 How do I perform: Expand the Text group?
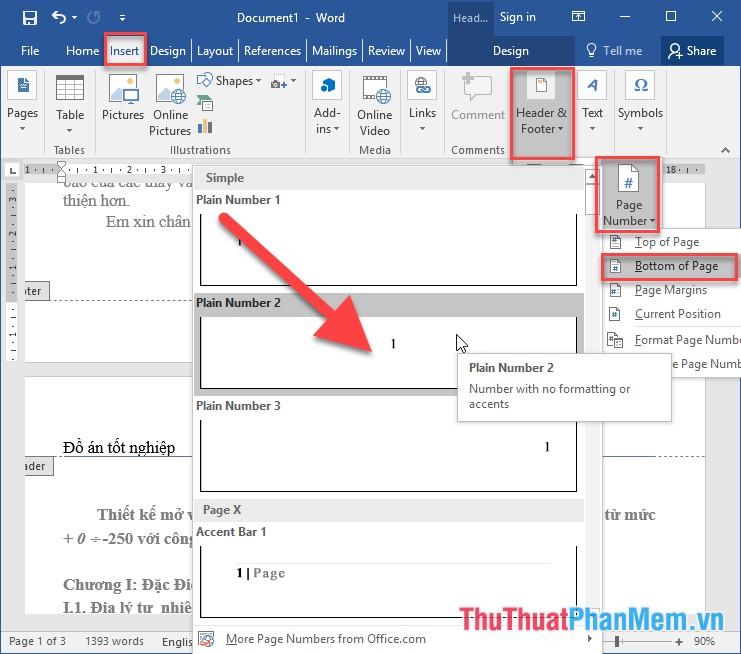592,103
